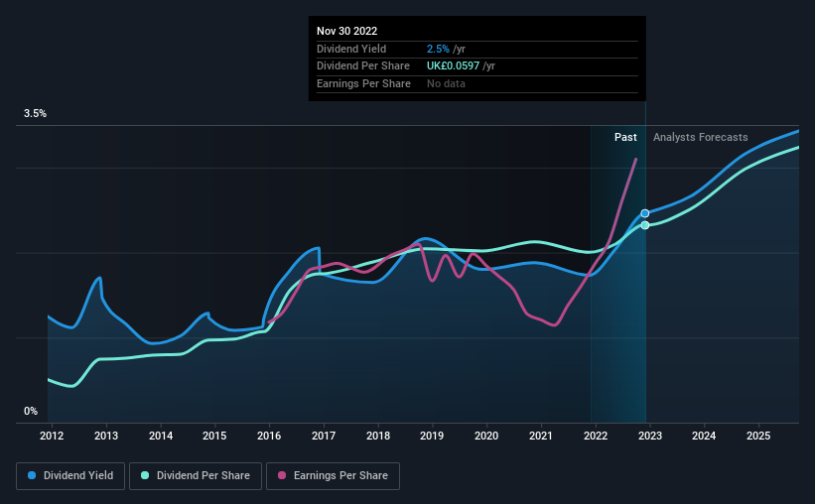
Task: Click the UK£0.0597 tooltip value
Action: (453, 66)
